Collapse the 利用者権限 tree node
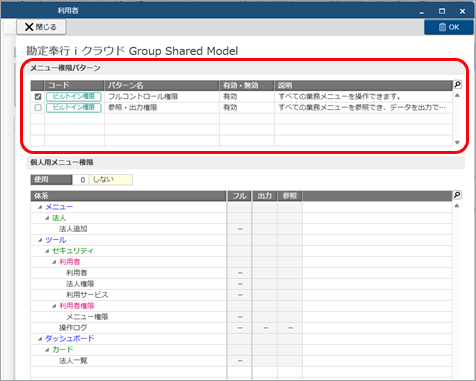476x381 pixels. pyautogui.click(x=54, y=306)
